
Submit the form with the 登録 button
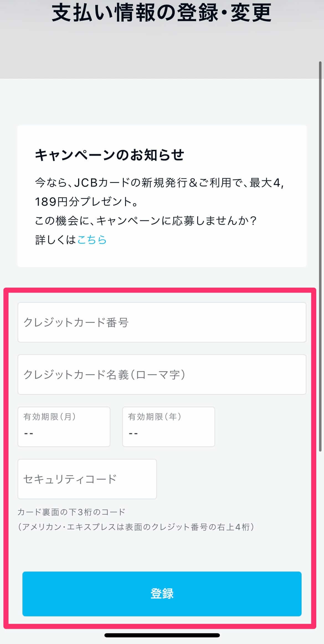click(x=162, y=594)
